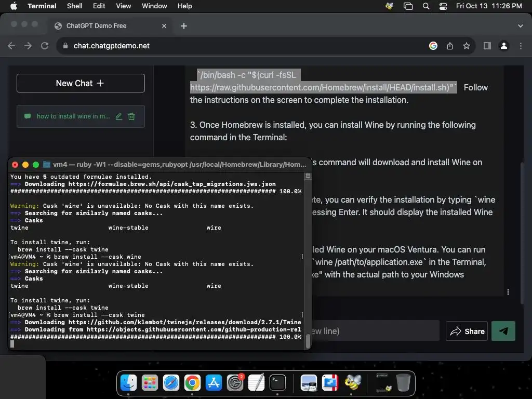Open the bee app in the Dock
The image size is (532, 399).
[353, 383]
